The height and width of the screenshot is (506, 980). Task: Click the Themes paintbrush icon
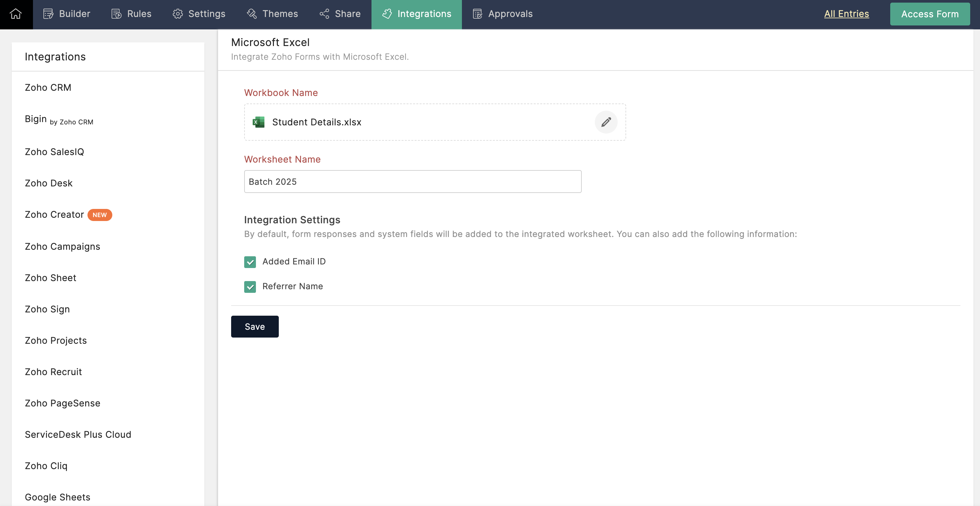[252, 14]
